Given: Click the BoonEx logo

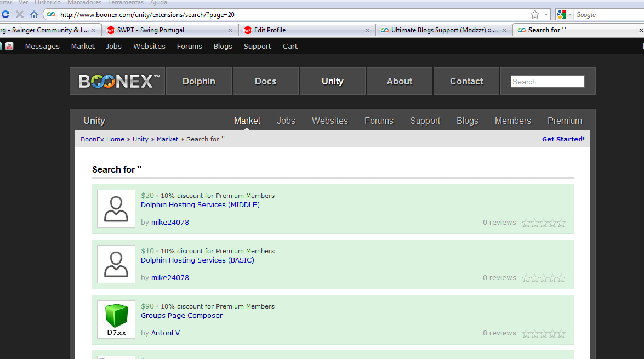Looking at the screenshot, I should pos(118,82).
